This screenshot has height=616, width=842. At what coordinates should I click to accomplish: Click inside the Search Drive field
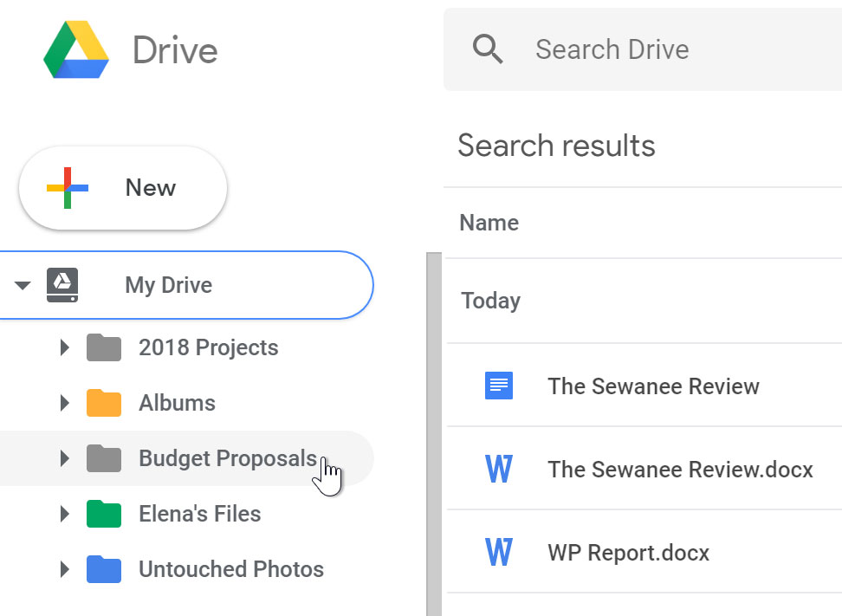pyautogui.click(x=612, y=49)
